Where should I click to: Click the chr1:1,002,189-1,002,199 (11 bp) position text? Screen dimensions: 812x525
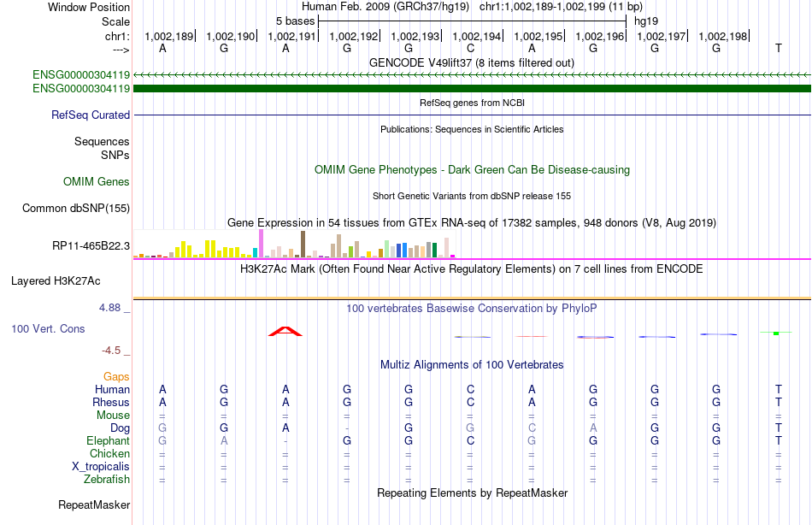coord(561,7)
